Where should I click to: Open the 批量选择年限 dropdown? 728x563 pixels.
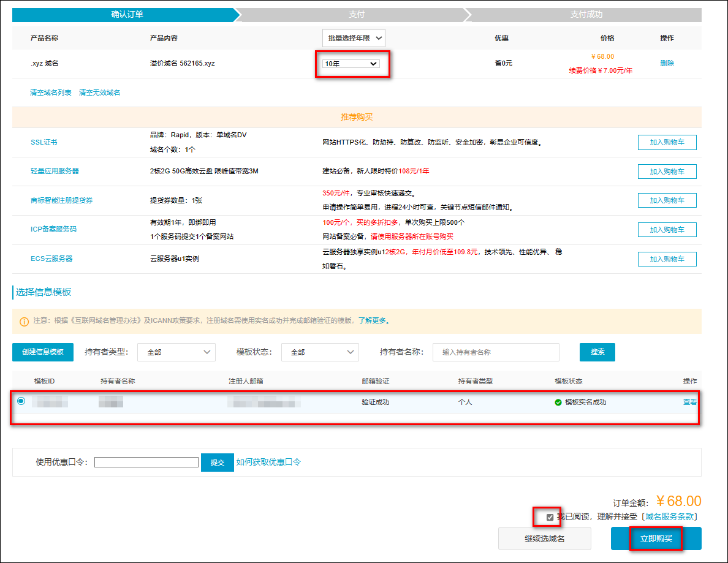tap(354, 38)
